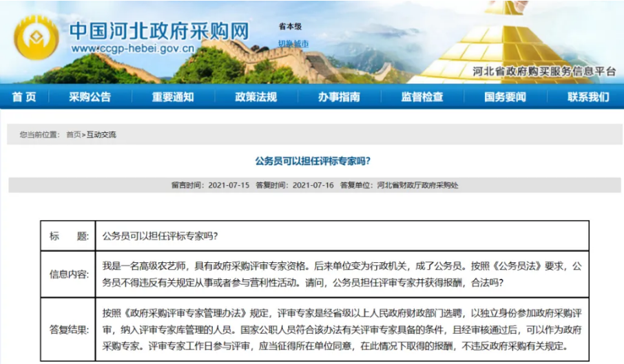This screenshot has width=624, height=364.
Task: Go to 采购公告 in the navigation bar
Action: click(90, 97)
